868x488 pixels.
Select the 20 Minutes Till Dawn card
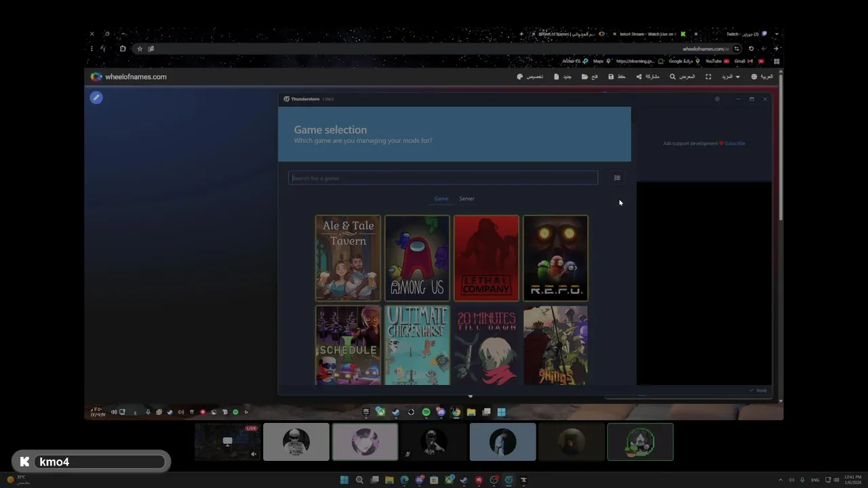click(x=486, y=345)
